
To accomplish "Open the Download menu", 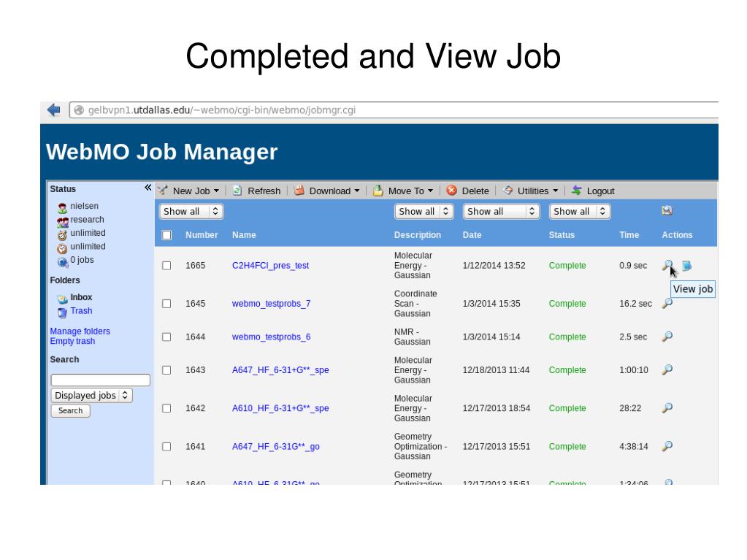I will pyautogui.click(x=334, y=191).
